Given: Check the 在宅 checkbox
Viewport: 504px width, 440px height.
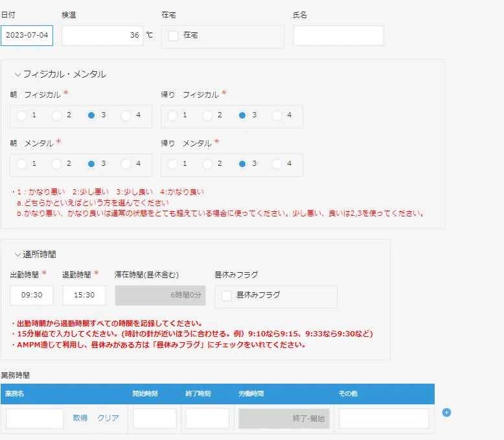Looking at the screenshot, I should click(173, 36).
